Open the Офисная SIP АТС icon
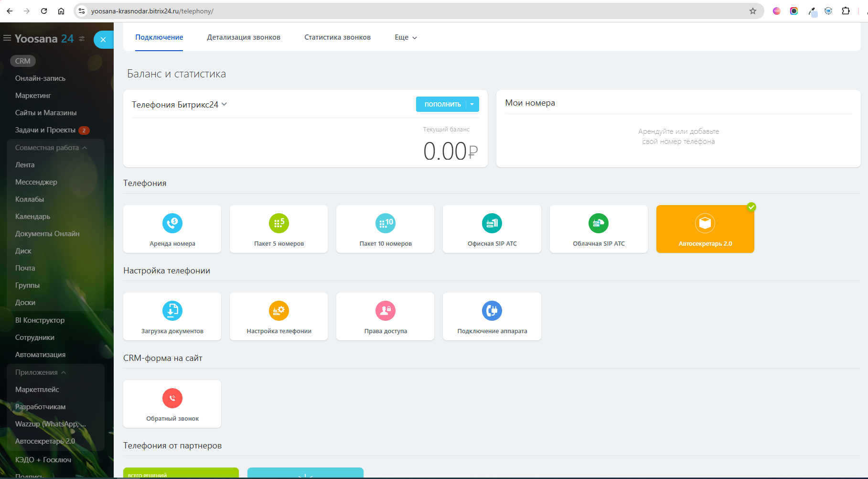Image resolution: width=868 pixels, height=479 pixels. pyautogui.click(x=492, y=223)
